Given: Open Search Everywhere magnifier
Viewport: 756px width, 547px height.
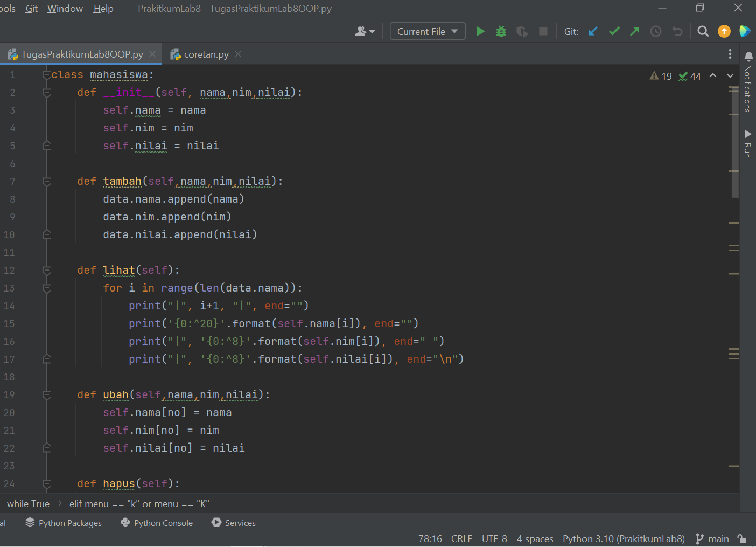Looking at the screenshot, I should coord(703,31).
